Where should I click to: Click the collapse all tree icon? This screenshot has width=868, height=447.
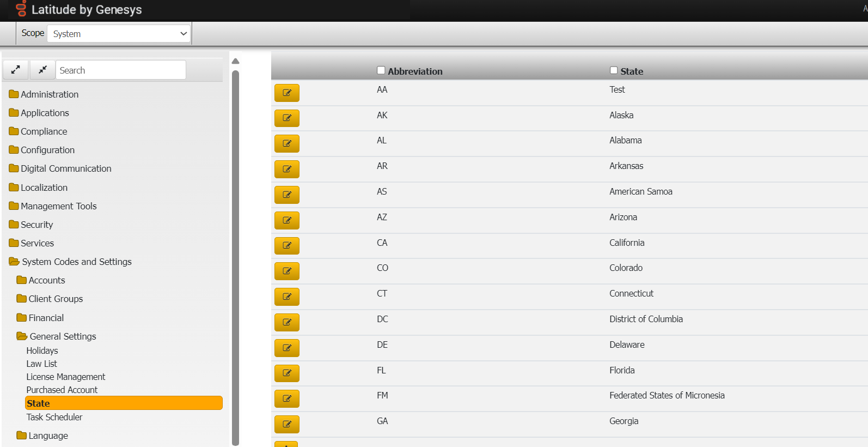coord(42,70)
